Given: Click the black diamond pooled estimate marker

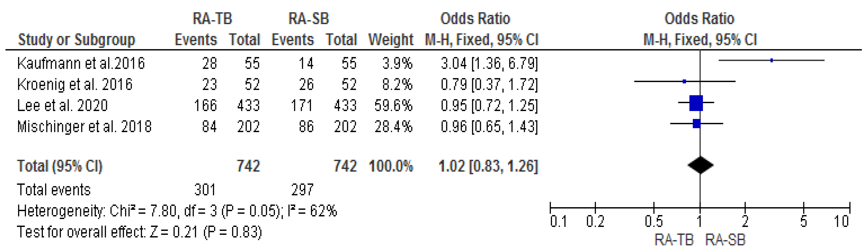Looking at the screenshot, I should click(700, 165).
